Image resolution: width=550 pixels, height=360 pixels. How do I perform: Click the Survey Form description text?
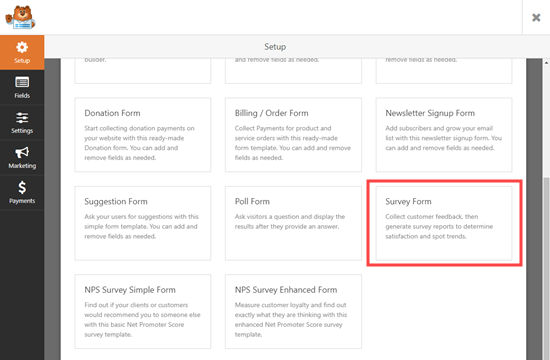click(439, 226)
